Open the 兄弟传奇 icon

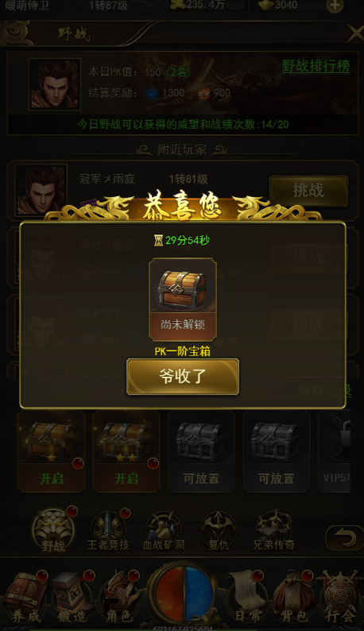click(274, 530)
